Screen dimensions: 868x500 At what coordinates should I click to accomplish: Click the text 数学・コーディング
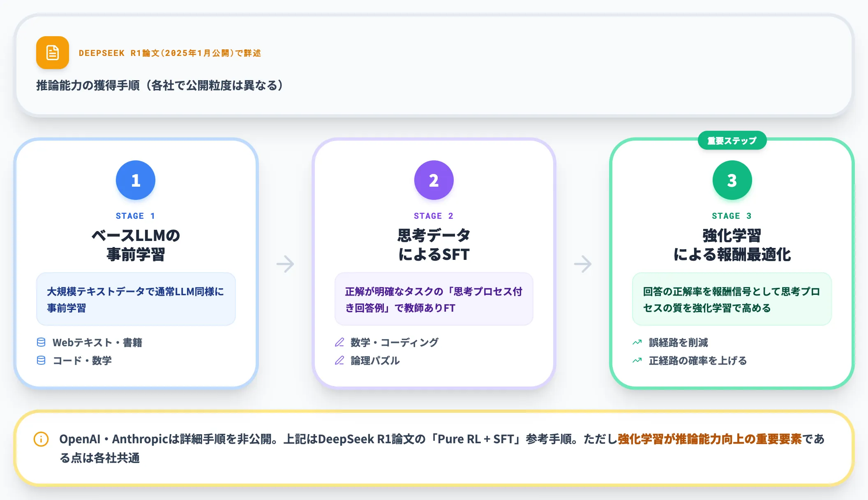point(395,343)
